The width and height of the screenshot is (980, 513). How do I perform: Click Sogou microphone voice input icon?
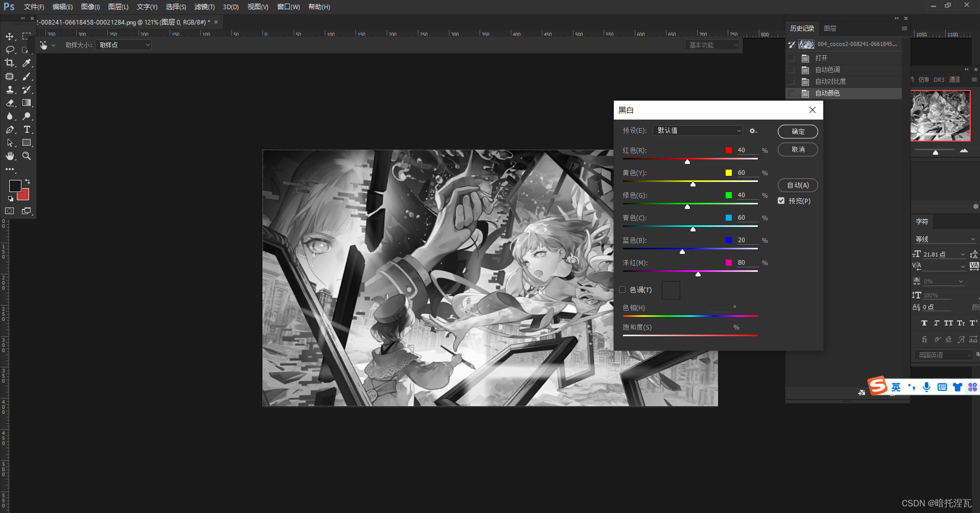pyautogui.click(x=926, y=387)
